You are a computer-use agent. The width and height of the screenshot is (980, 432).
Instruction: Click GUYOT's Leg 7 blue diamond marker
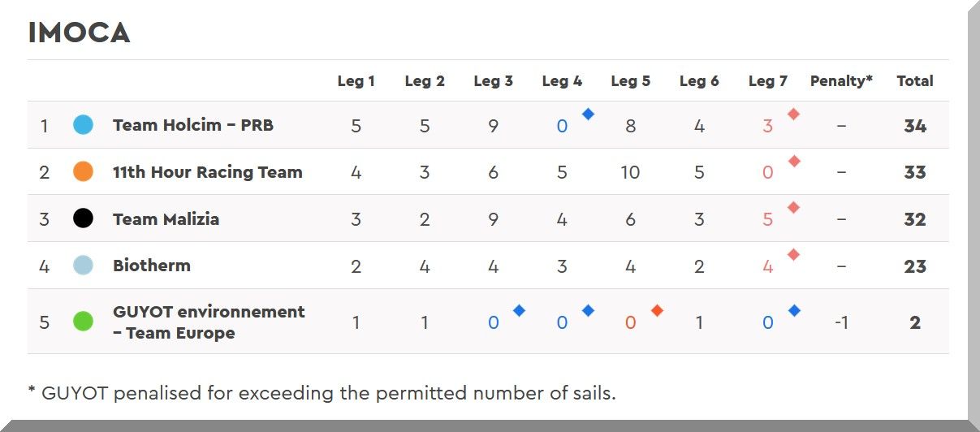[x=794, y=310]
